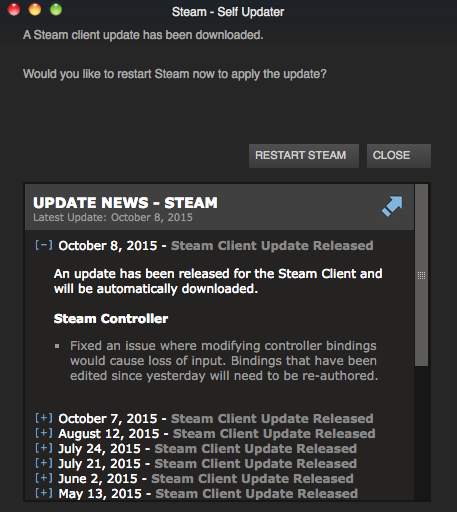Open October 8 Steam Client Update Released link
The width and height of the screenshot is (457, 512).
coord(272,246)
